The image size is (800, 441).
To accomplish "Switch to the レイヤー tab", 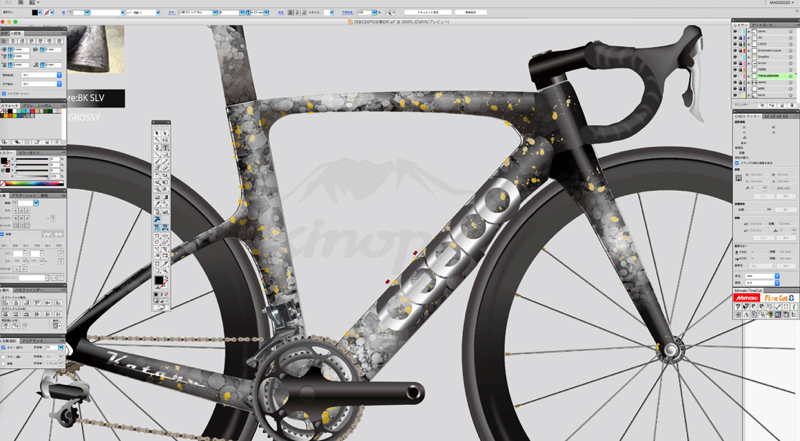I will (740, 25).
